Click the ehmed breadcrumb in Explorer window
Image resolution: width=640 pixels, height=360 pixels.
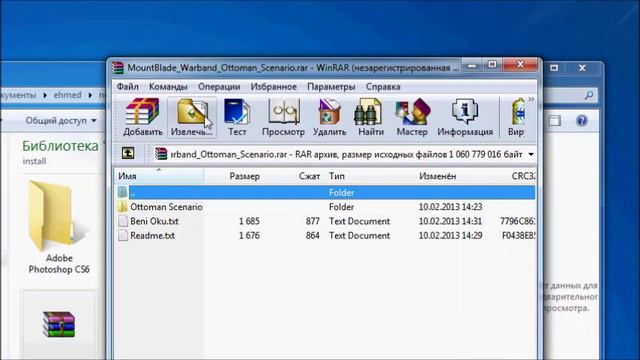[x=67, y=95]
